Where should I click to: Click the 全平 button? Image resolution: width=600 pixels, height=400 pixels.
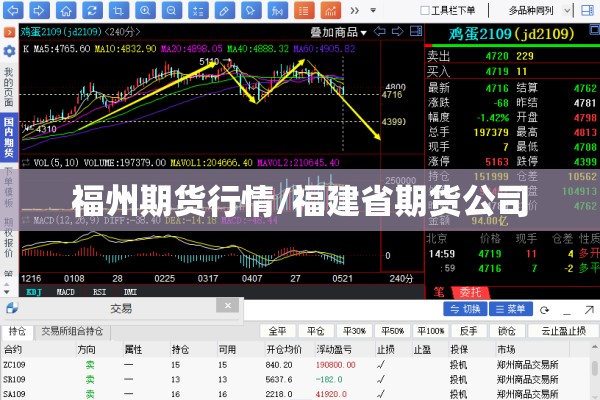pyautogui.click(x=277, y=331)
